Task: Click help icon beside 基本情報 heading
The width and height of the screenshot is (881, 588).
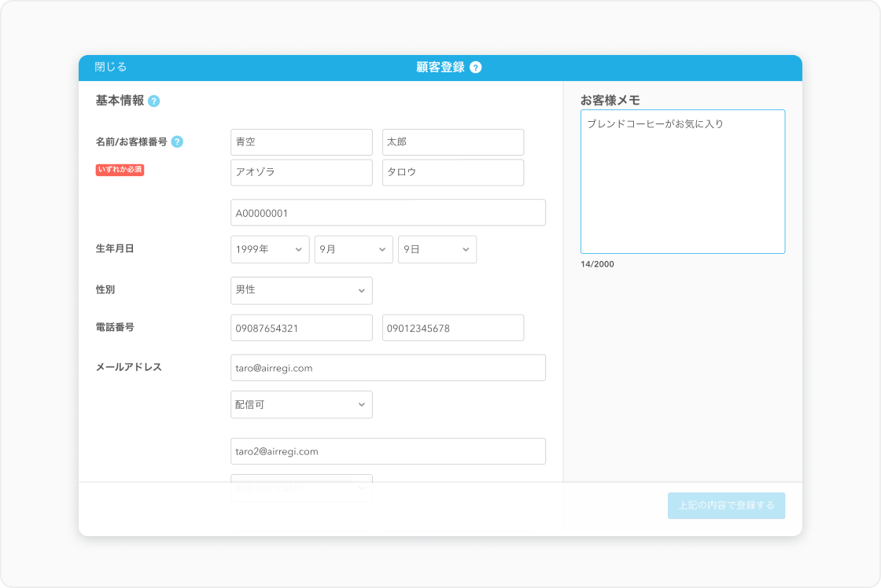Action: point(154,101)
